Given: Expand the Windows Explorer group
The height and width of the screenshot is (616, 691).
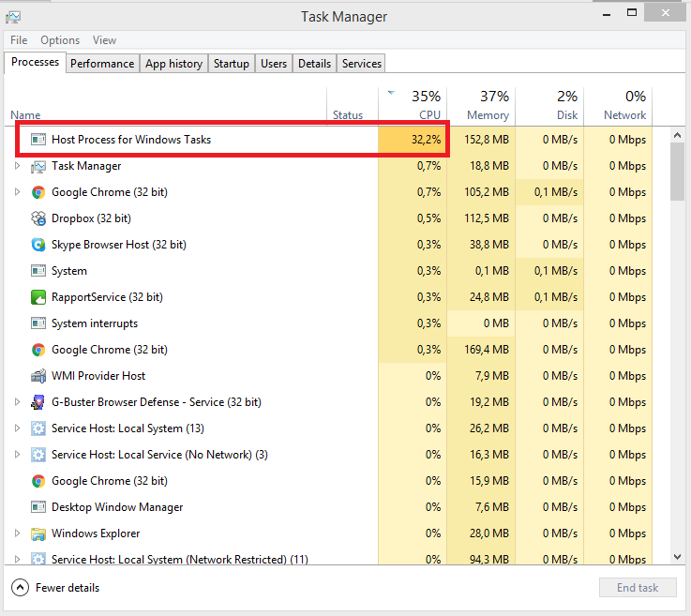Looking at the screenshot, I should pyautogui.click(x=17, y=533).
